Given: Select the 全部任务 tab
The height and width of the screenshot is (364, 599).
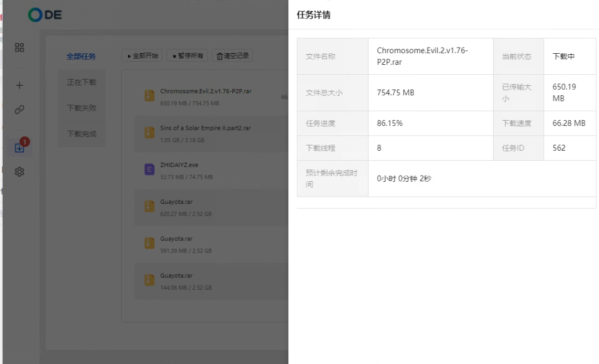Looking at the screenshot, I should point(81,57).
